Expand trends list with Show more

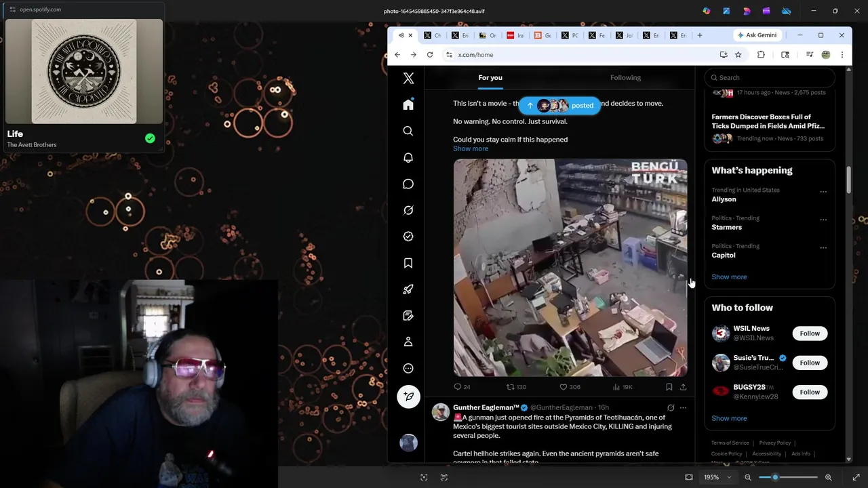(729, 277)
